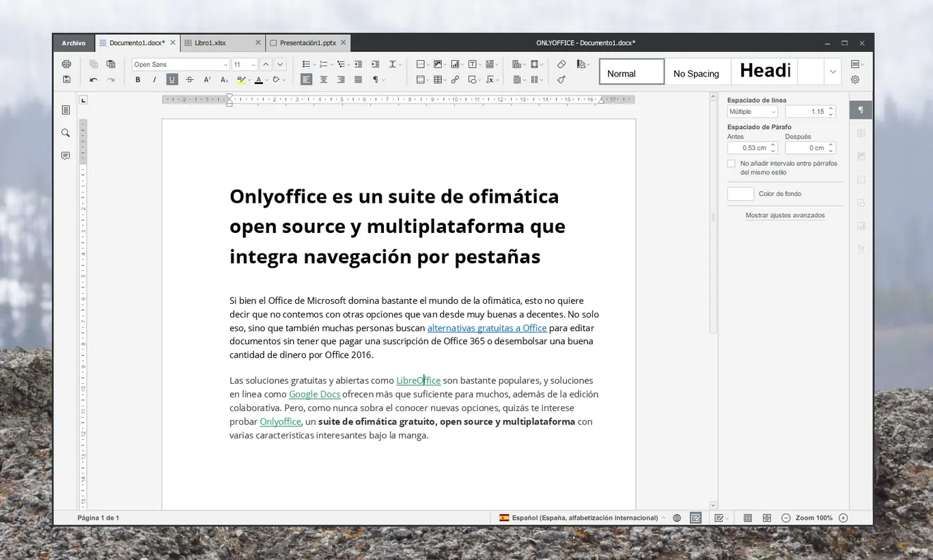Switch to the Documento1.docx tab
Image resolution: width=933 pixels, height=560 pixels.
tap(137, 43)
